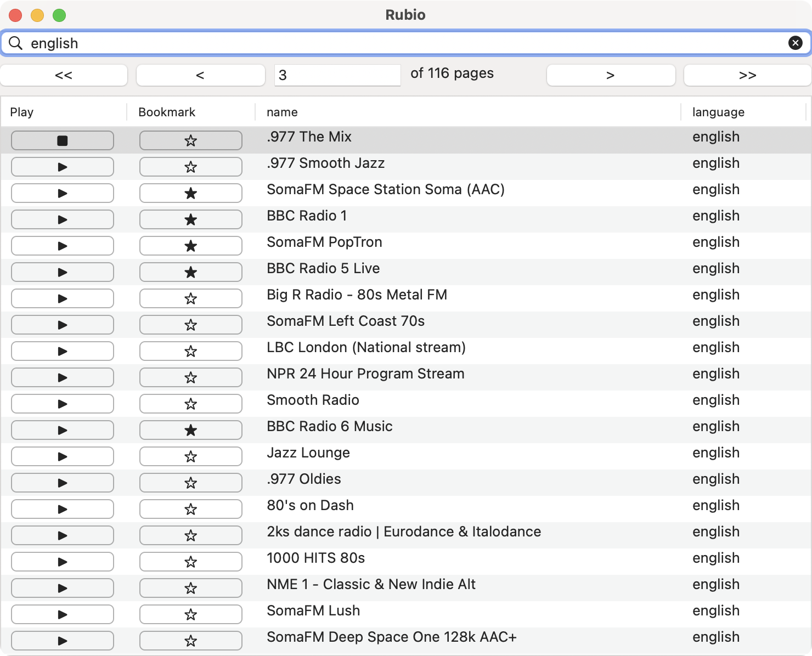Bookmark LBC London (National stream)
This screenshot has width=812, height=656.
pyautogui.click(x=191, y=351)
